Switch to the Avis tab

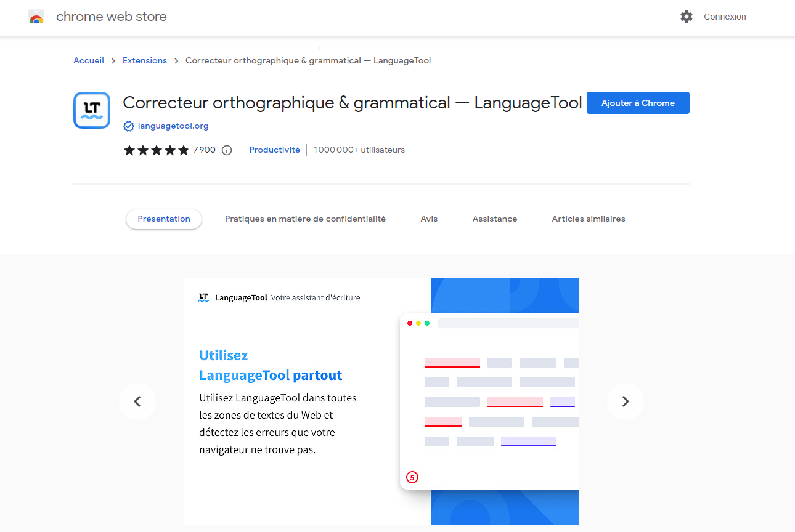[x=429, y=219]
